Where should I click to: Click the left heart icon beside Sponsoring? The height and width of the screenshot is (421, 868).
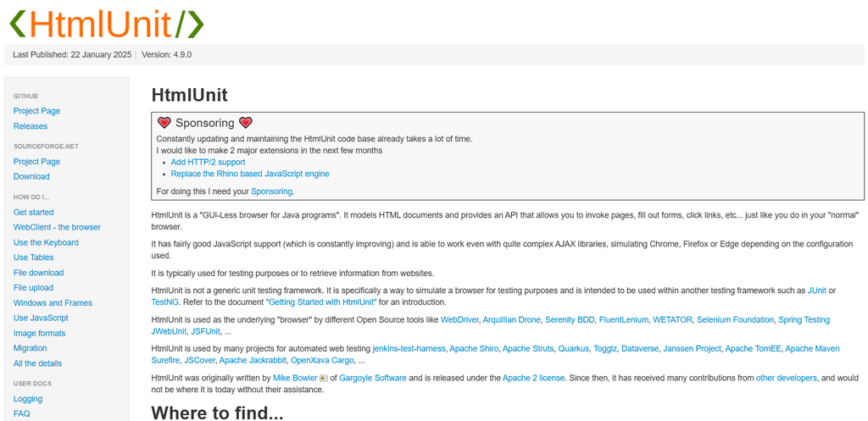(164, 123)
